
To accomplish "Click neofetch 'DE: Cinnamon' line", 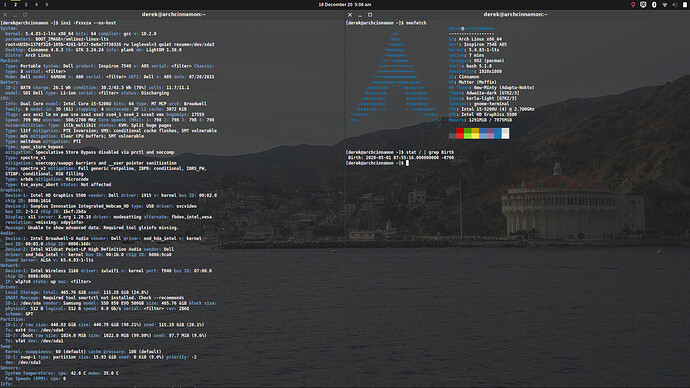I will (x=464, y=77).
